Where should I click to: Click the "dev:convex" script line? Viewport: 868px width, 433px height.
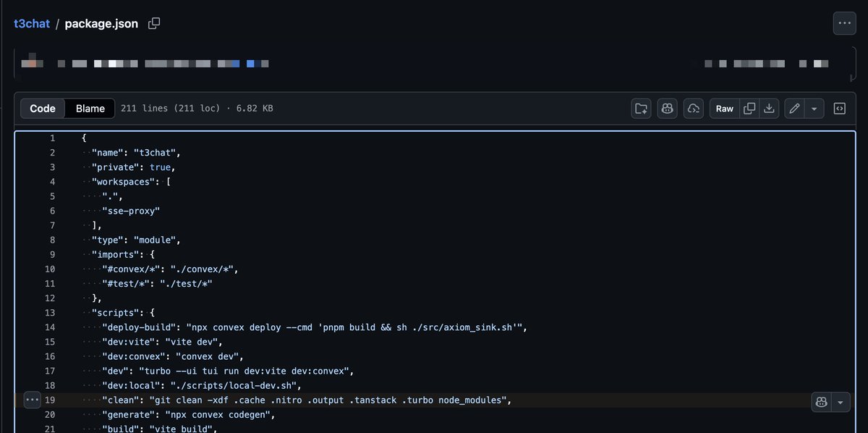(x=174, y=356)
